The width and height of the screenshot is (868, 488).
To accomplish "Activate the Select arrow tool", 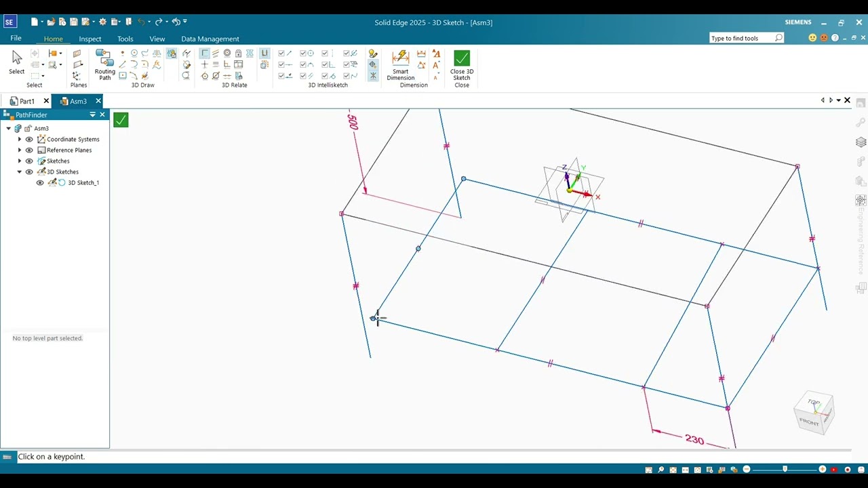I will click(x=17, y=61).
